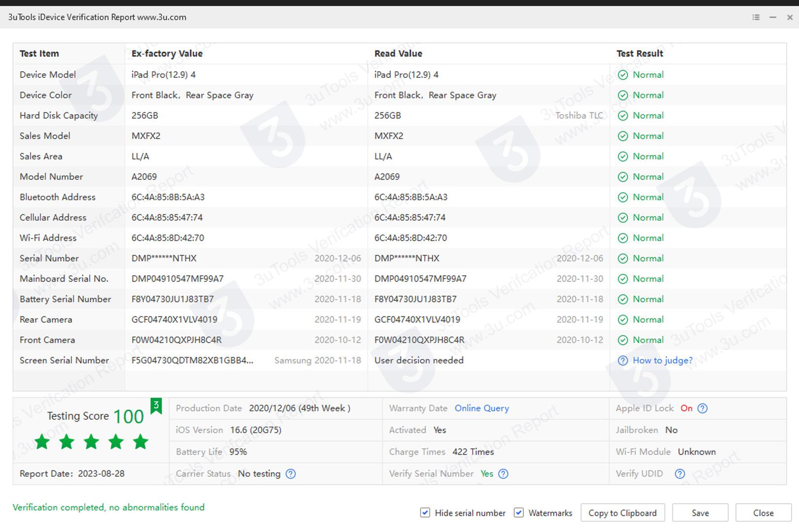The width and height of the screenshot is (799, 532).
Task: Open the list menu icon in title bar
Action: pyautogui.click(x=756, y=17)
